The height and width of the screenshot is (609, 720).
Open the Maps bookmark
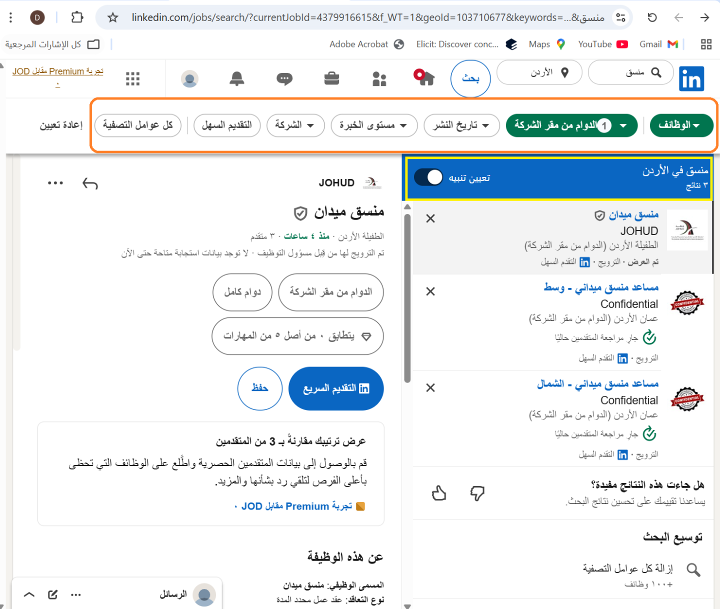546,44
